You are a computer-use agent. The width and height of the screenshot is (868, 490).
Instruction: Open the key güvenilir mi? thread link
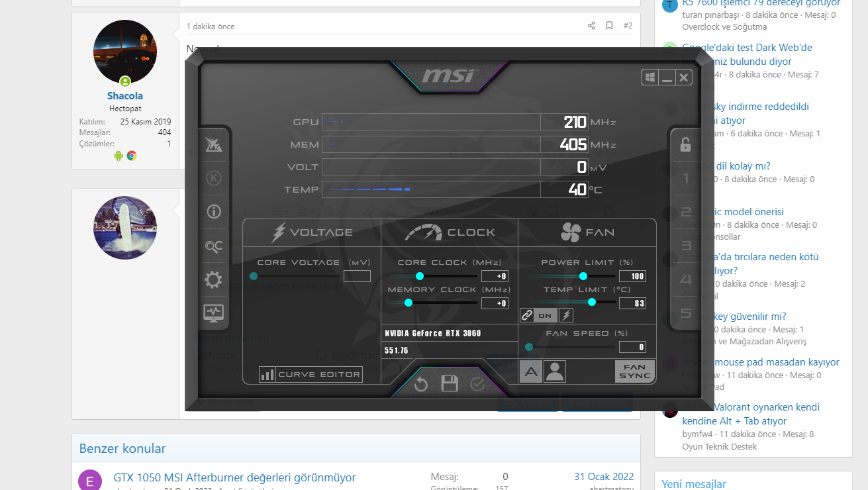[x=734, y=317]
